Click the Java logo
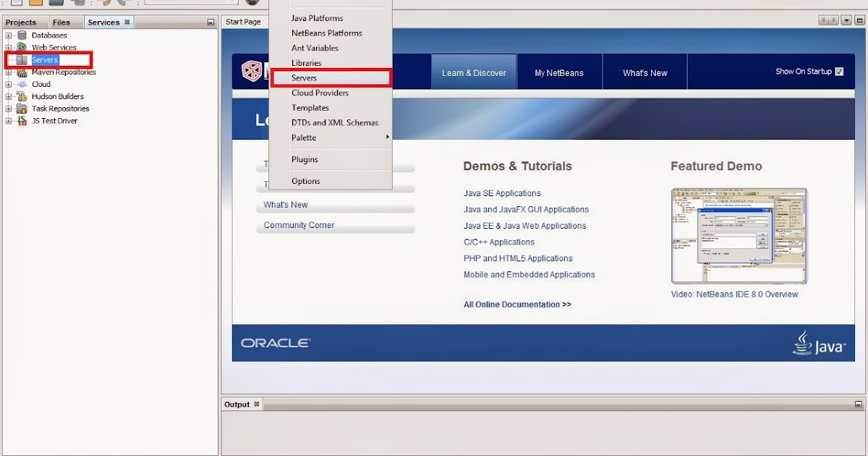 pyautogui.click(x=819, y=344)
